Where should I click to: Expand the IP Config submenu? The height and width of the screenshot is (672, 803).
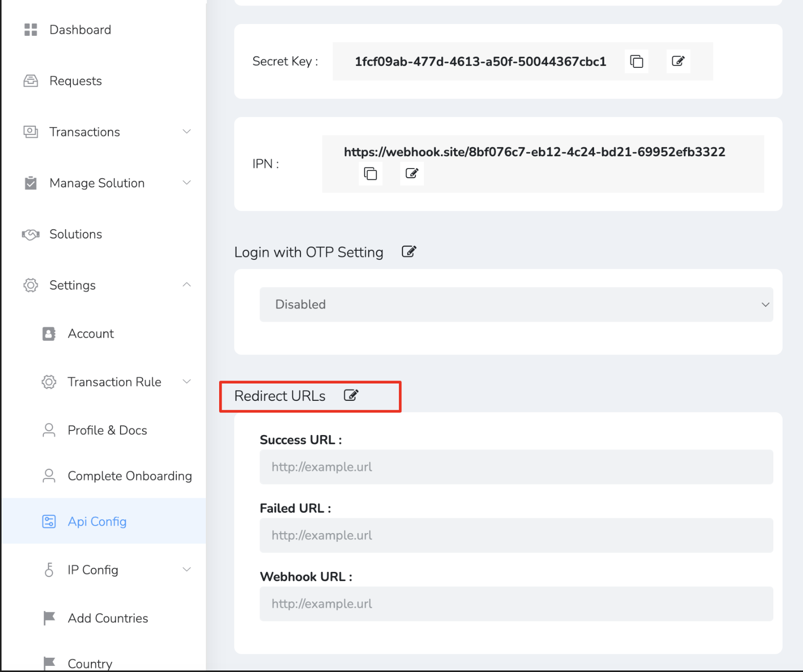pos(187,569)
